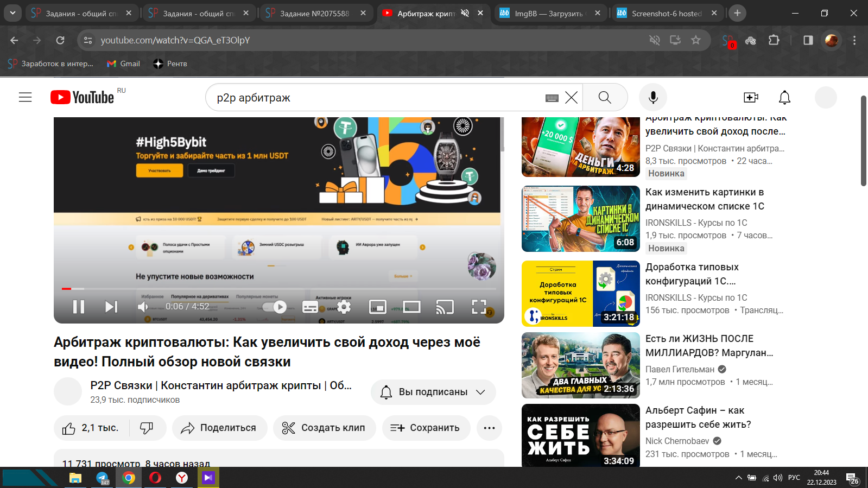Cast video to a TV
868x488 pixels.
(445, 307)
